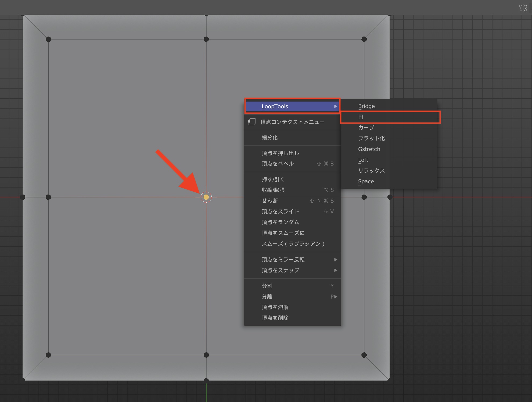Open the 分離 submenu arrow
This screenshot has width=532, height=402.
335,297
